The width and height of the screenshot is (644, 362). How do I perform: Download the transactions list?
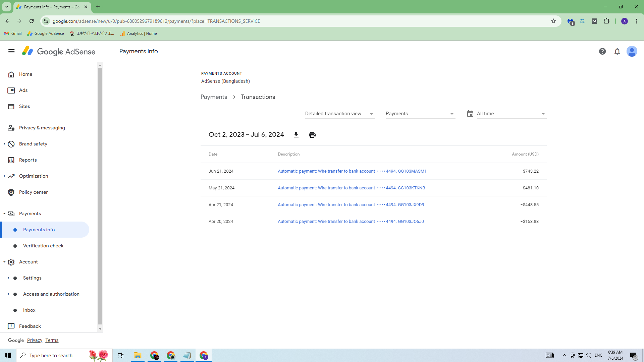[296, 135]
